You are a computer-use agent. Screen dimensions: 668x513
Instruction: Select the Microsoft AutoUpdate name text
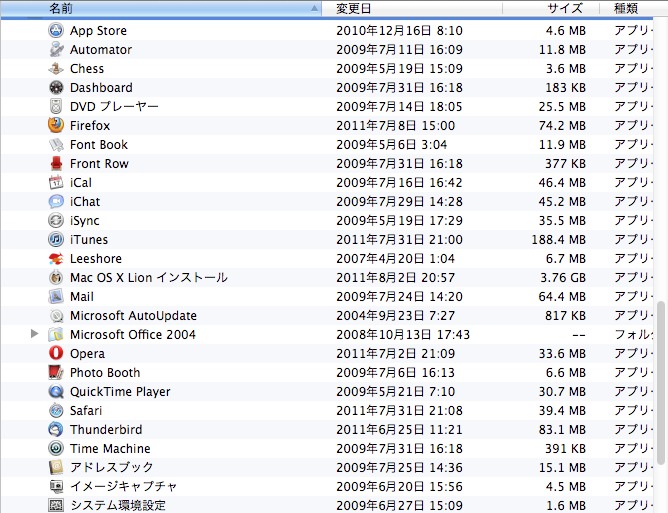[133, 316]
